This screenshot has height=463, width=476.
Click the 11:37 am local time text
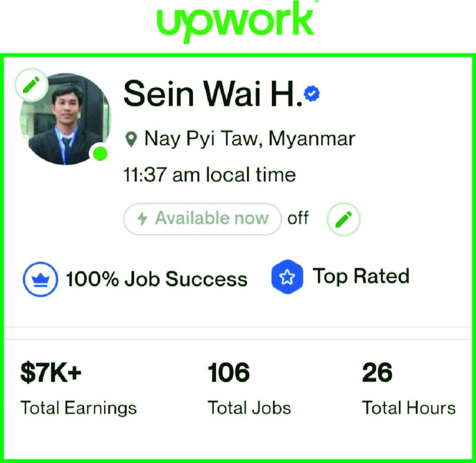coord(210,174)
